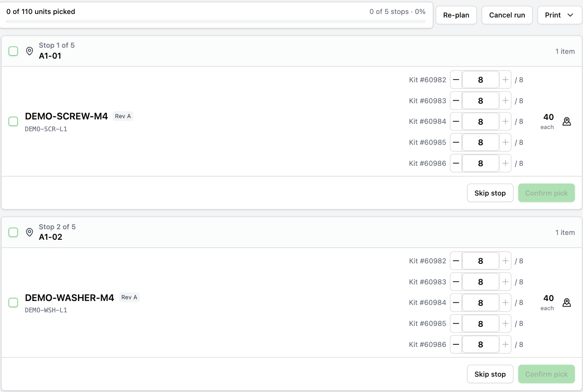Click the units picked progress bar

coord(216,21)
